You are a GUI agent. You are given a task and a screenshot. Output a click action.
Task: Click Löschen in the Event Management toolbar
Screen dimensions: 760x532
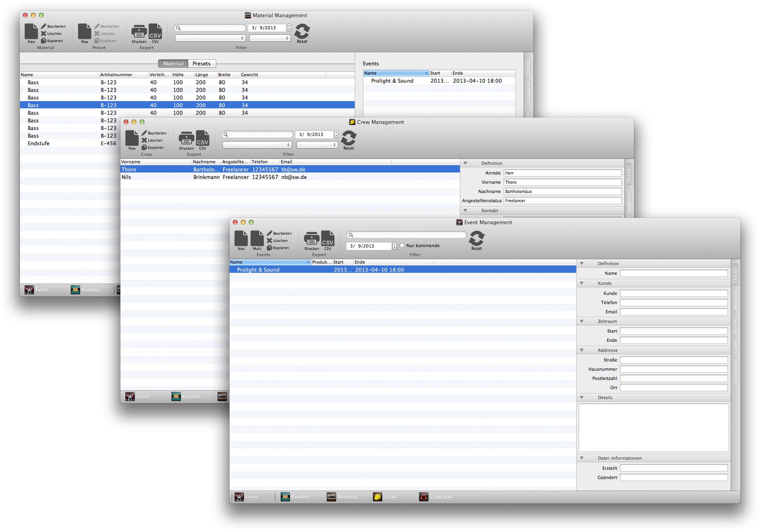[277, 241]
